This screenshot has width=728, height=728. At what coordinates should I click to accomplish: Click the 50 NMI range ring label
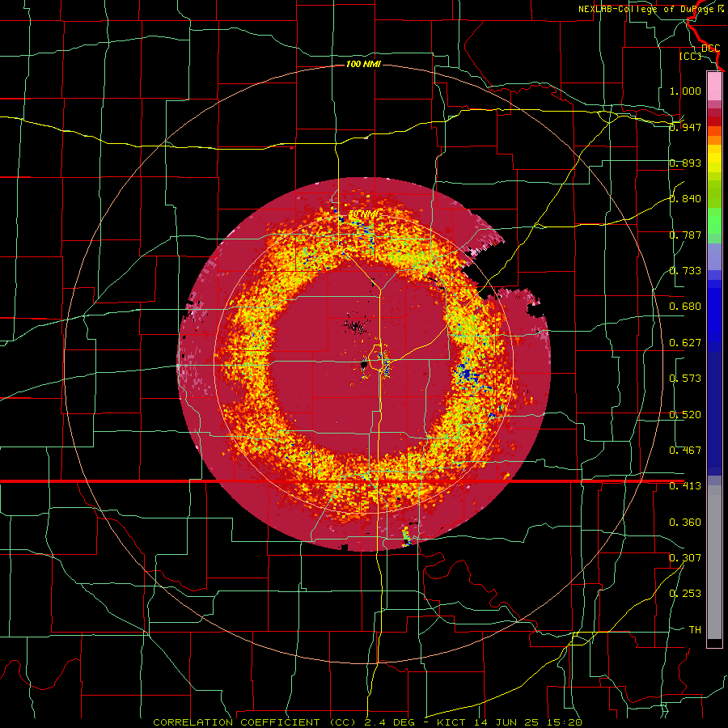[x=363, y=214]
